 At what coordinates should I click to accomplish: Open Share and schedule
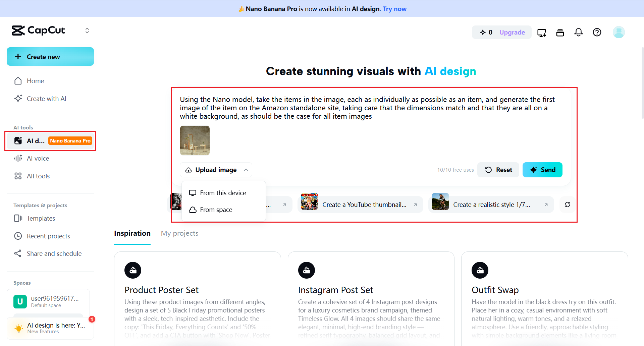(x=50, y=253)
